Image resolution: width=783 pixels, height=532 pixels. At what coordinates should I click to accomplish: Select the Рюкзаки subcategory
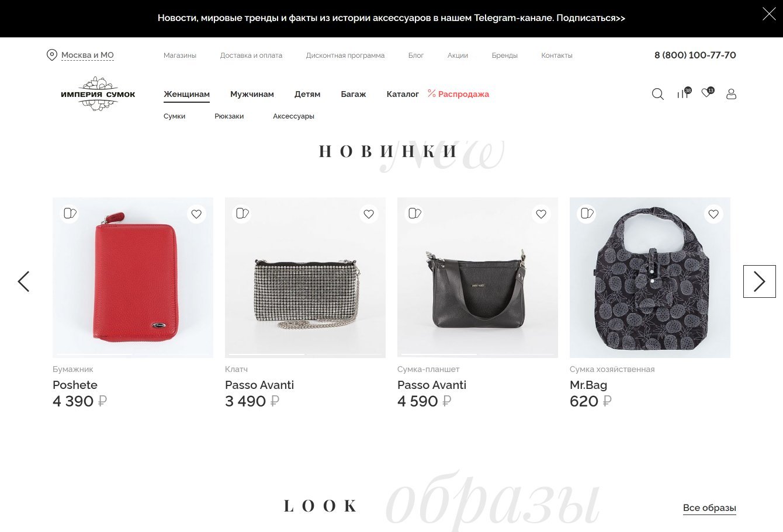point(229,116)
